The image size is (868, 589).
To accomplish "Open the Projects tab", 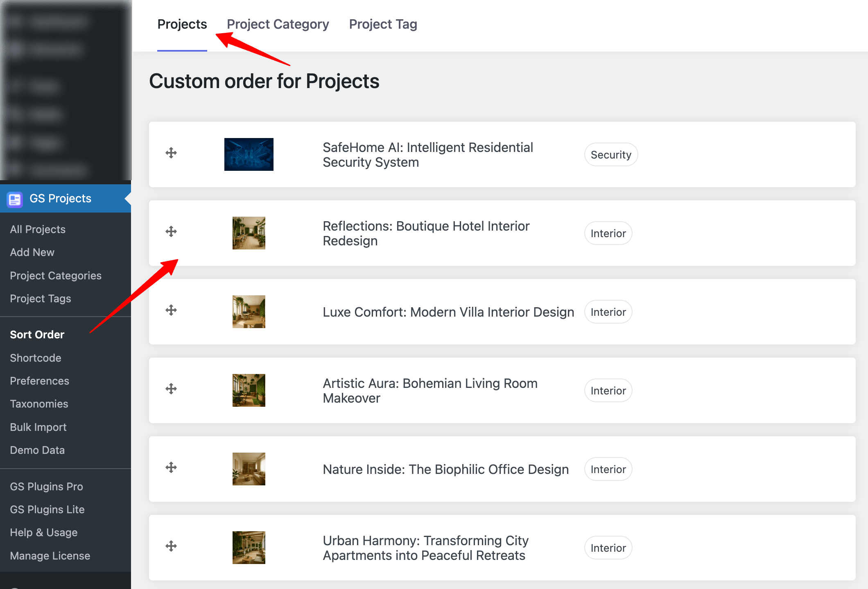I will pos(182,25).
